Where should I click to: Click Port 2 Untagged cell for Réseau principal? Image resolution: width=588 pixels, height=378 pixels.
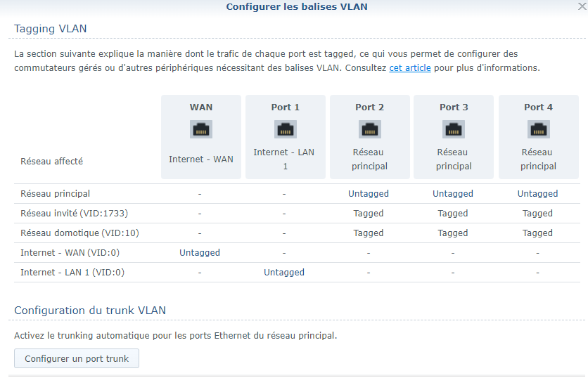369,194
